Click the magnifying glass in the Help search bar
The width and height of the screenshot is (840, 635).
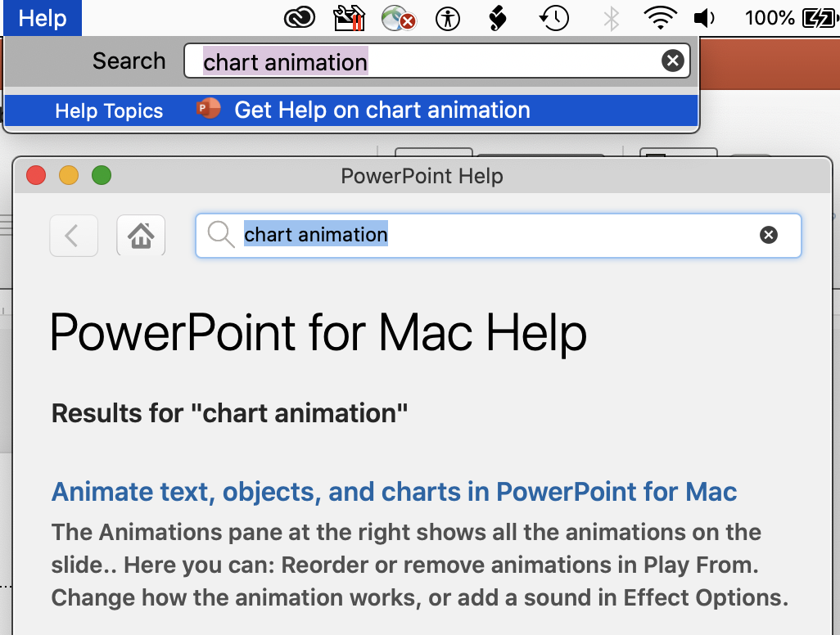[219, 235]
